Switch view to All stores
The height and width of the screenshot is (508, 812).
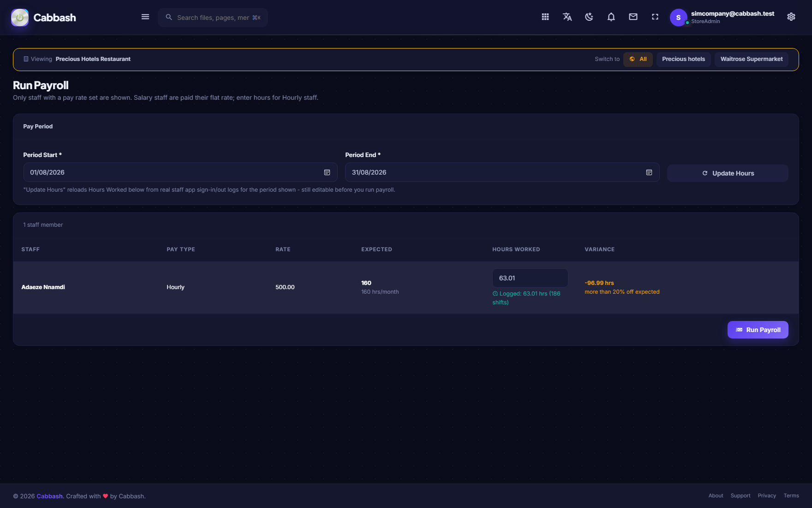point(638,59)
